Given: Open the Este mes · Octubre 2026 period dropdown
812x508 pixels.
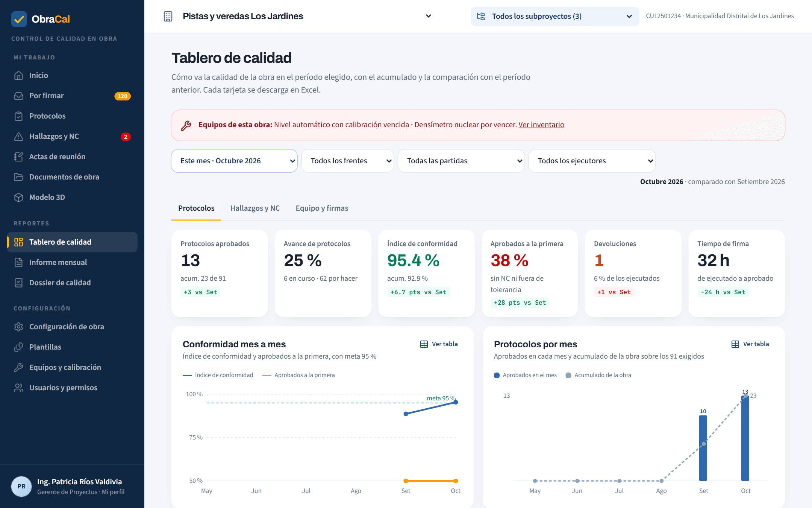Looking at the screenshot, I should click(x=234, y=161).
